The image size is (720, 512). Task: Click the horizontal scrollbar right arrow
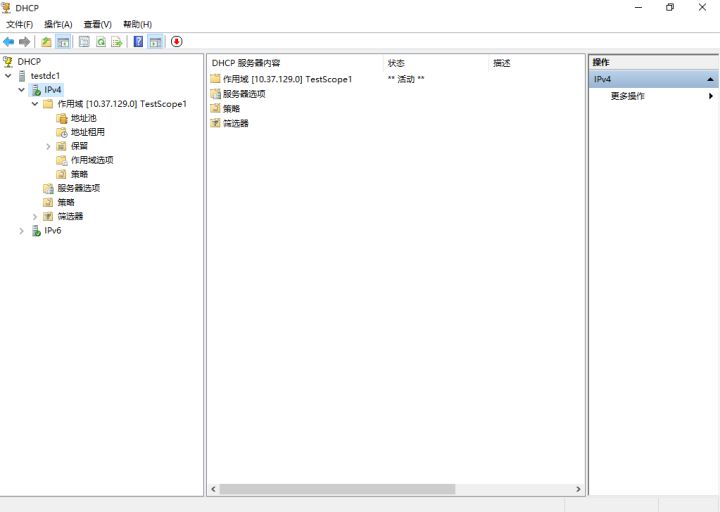pyautogui.click(x=578, y=489)
